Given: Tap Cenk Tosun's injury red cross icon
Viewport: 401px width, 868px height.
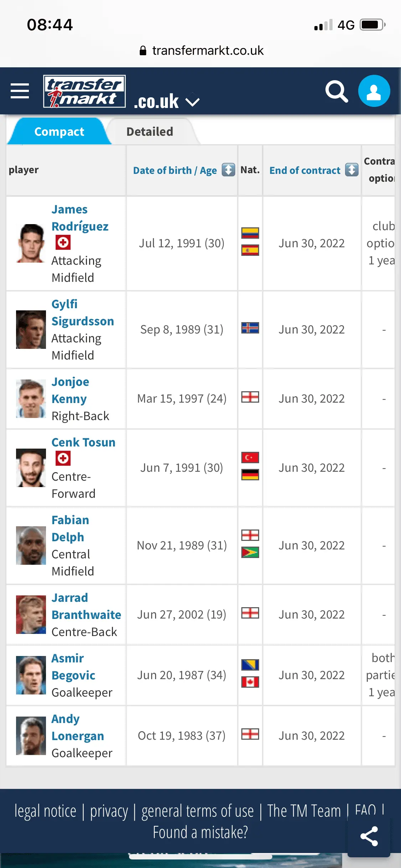Looking at the screenshot, I should (63, 459).
